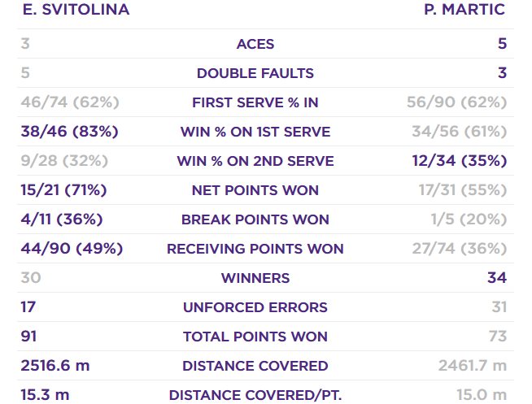Click the E. Svitolina player name
This screenshot has width=532, height=404.
click(x=75, y=11)
